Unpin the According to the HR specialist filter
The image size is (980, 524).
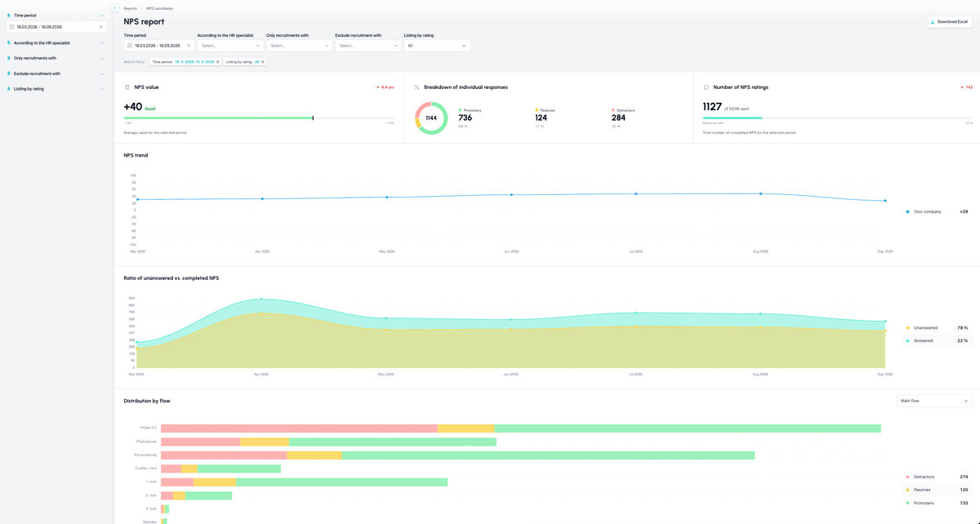tap(8, 42)
